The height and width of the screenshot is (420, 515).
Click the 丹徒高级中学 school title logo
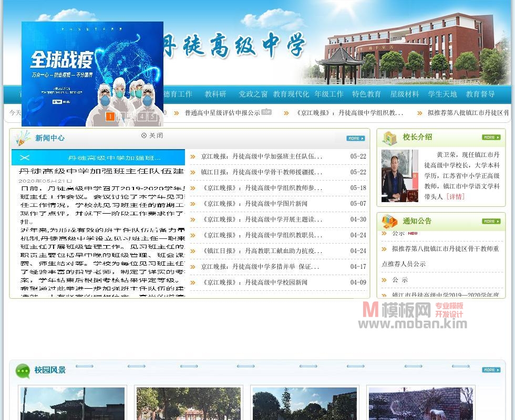click(x=234, y=46)
